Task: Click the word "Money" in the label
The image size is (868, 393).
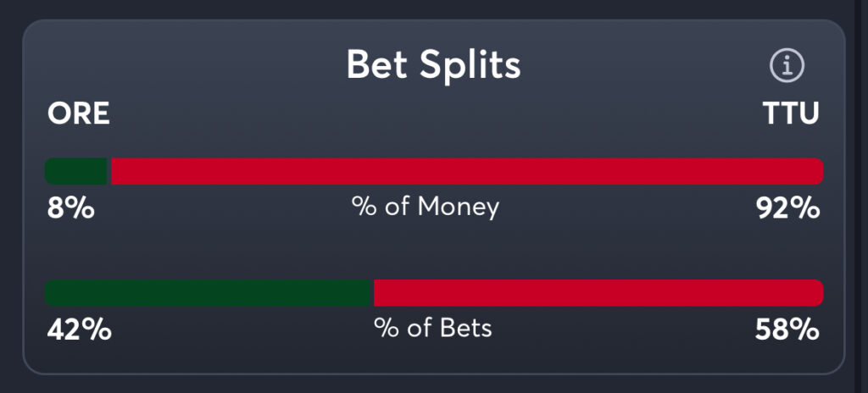Action: click(459, 207)
